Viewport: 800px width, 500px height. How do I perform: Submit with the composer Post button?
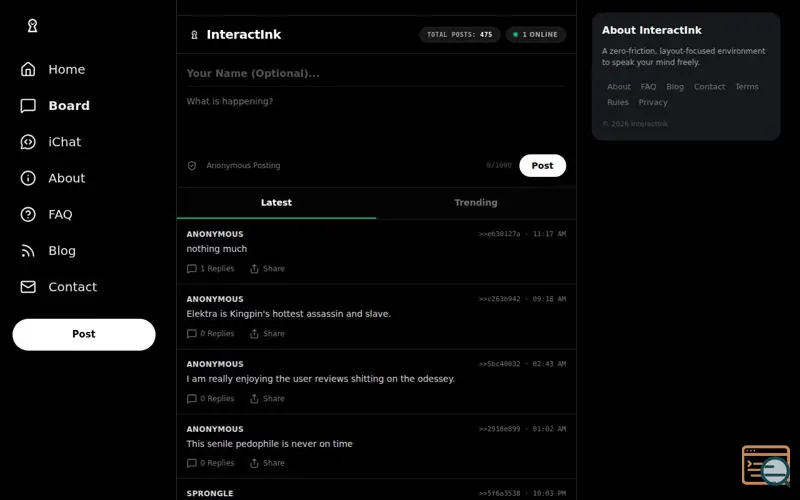tap(542, 166)
